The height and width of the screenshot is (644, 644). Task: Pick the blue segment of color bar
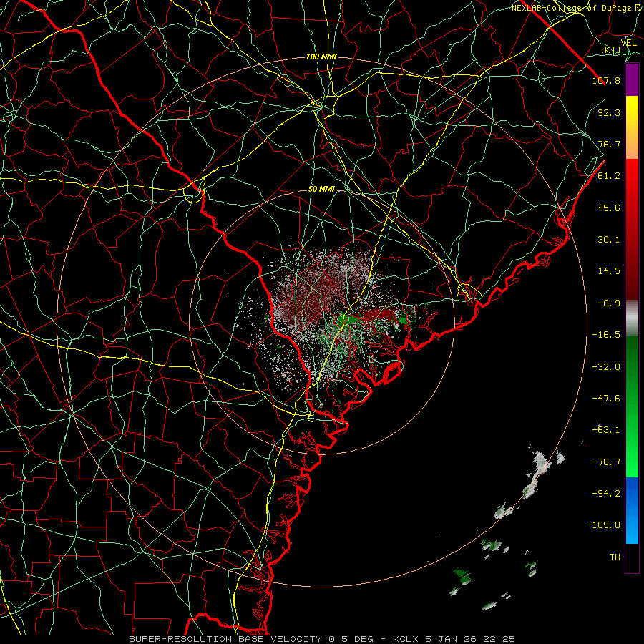point(632,510)
